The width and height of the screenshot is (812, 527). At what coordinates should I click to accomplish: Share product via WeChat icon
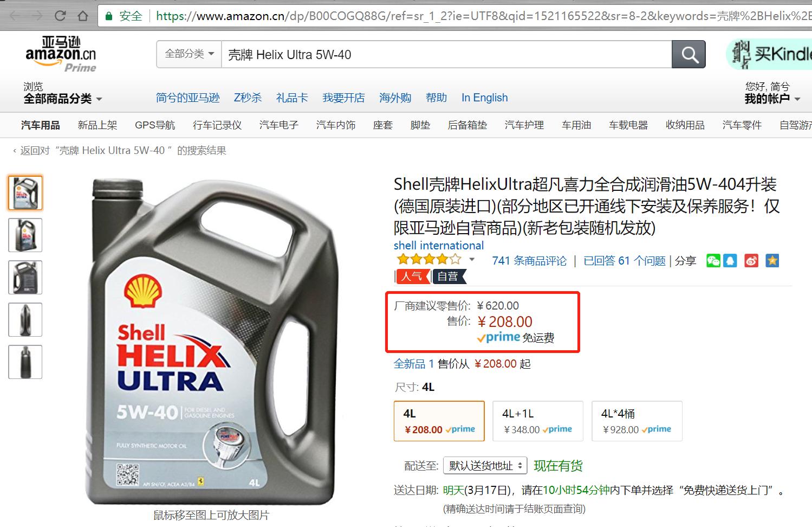click(x=713, y=261)
